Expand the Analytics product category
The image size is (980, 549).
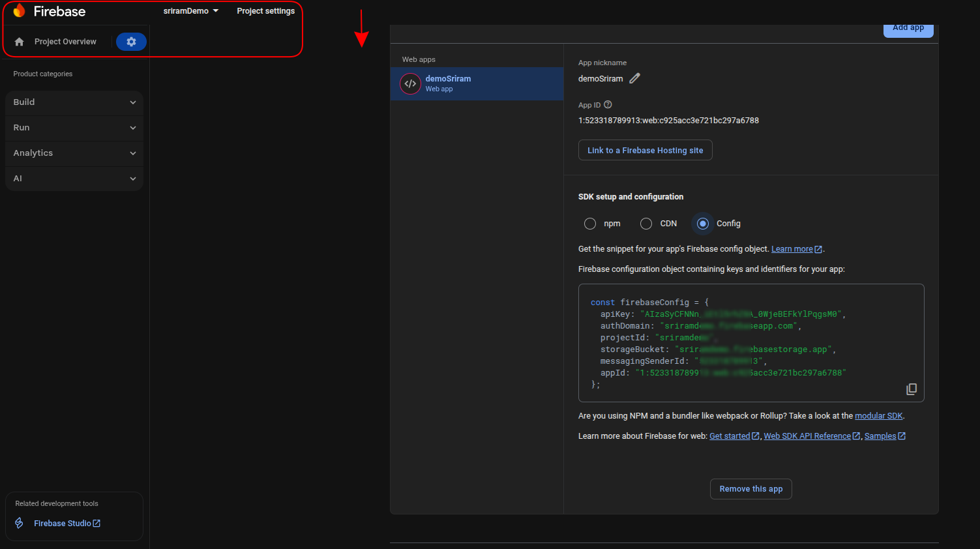[74, 153]
